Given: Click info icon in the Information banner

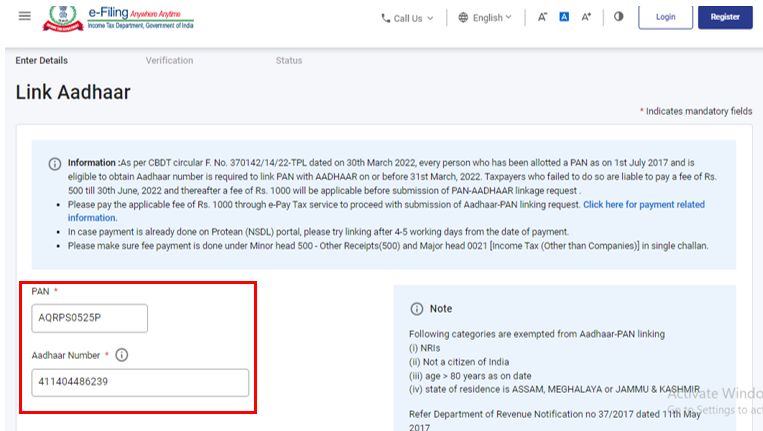Looking at the screenshot, I should click(x=54, y=163).
